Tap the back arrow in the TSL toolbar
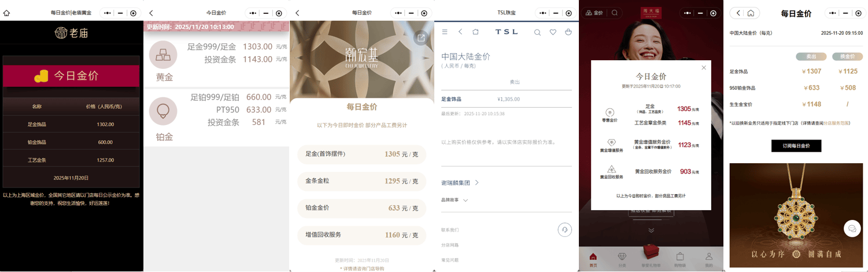Image resolution: width=868 pixels, height=272 pixels. (460, 32)
